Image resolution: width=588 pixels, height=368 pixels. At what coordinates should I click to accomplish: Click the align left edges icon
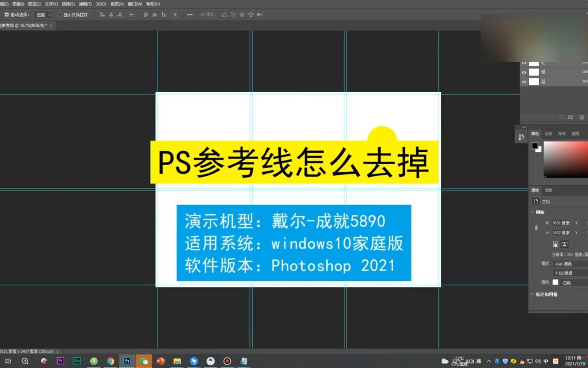point(102,15)
